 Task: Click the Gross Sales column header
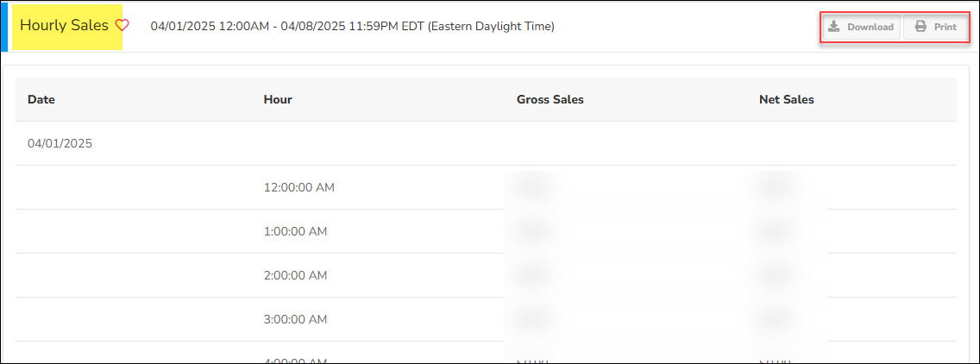pyautogui.click(x=550, y=99)
